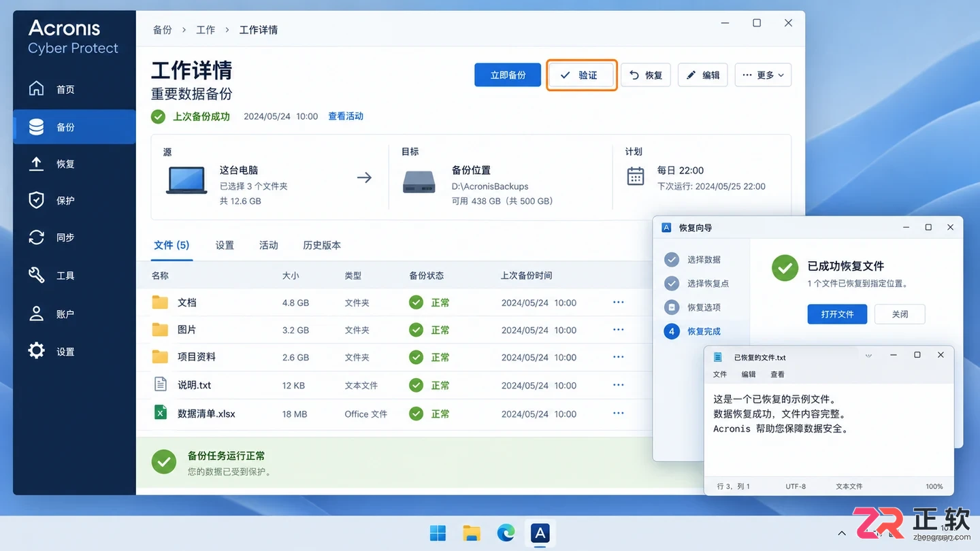Open 恢复 in the left sidebar
This screenshot has width=980, height=551.
74,164
